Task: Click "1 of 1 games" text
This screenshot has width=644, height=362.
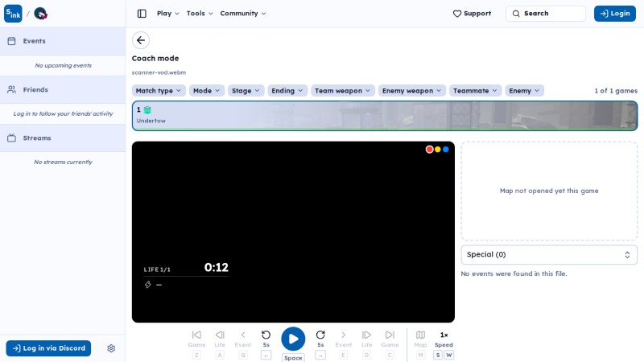Action: 616,91
